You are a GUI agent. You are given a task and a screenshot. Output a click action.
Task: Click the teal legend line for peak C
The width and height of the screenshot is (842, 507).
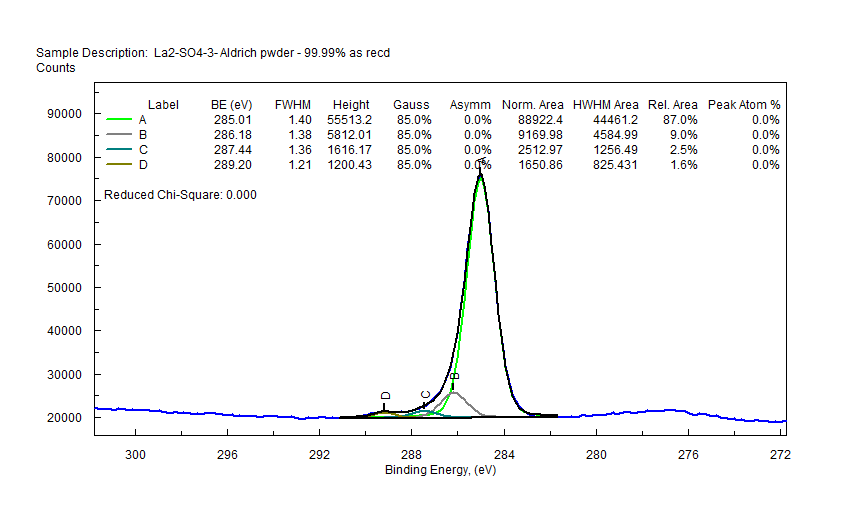[x=120, y=150]
